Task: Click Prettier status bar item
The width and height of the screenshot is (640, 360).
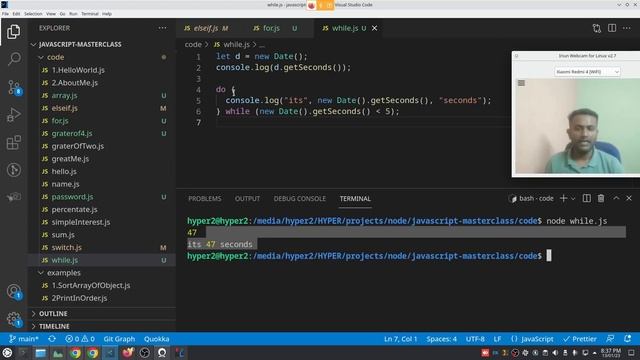Action: point(580,339)
